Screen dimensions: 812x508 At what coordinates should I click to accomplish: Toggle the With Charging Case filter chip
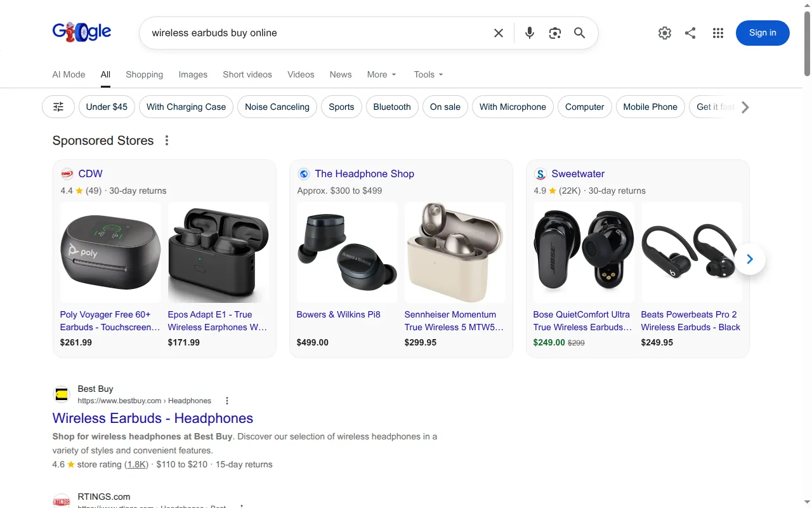[x=186, y=107]
